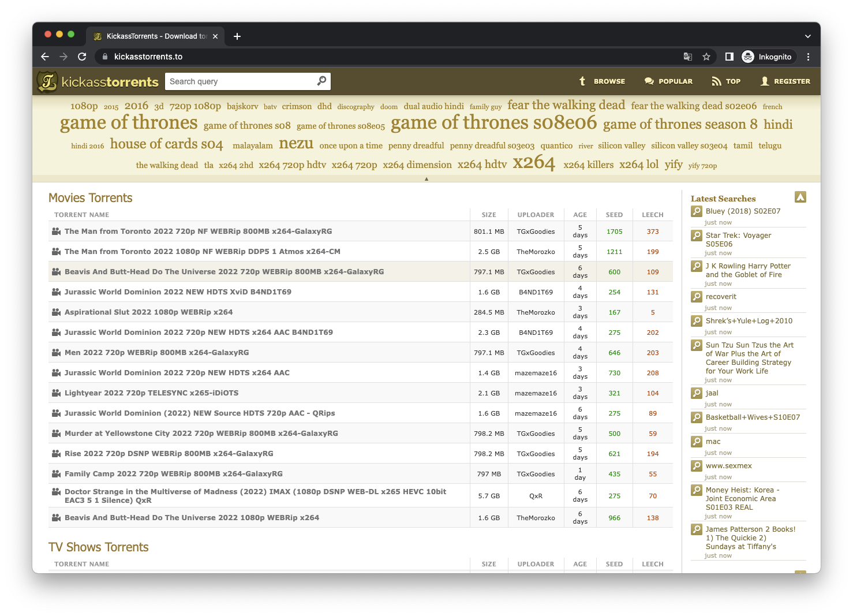
Task: Open the Browse menu item
Action: (x=602, y=81)
